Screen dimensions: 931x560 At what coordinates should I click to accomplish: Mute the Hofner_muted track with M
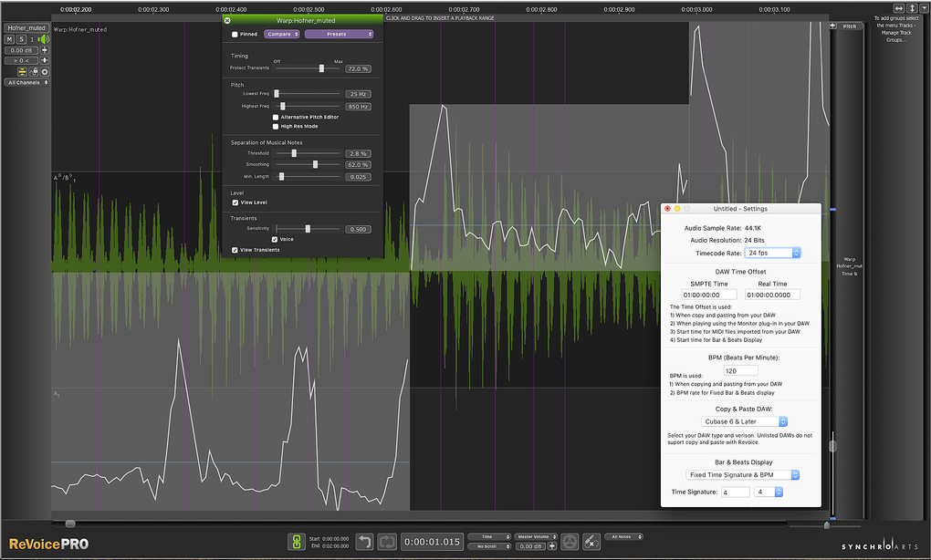click(x=9, y=39)
